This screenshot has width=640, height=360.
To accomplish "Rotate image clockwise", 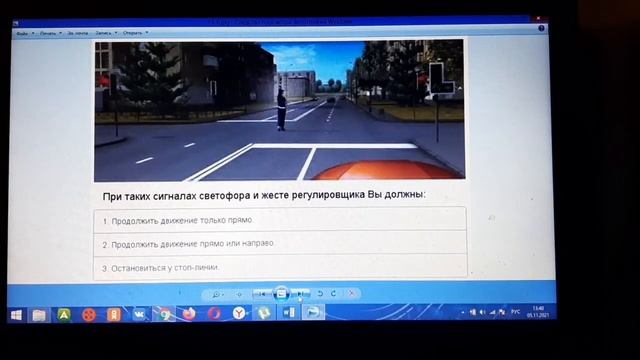I will click(x=334, y=293).
